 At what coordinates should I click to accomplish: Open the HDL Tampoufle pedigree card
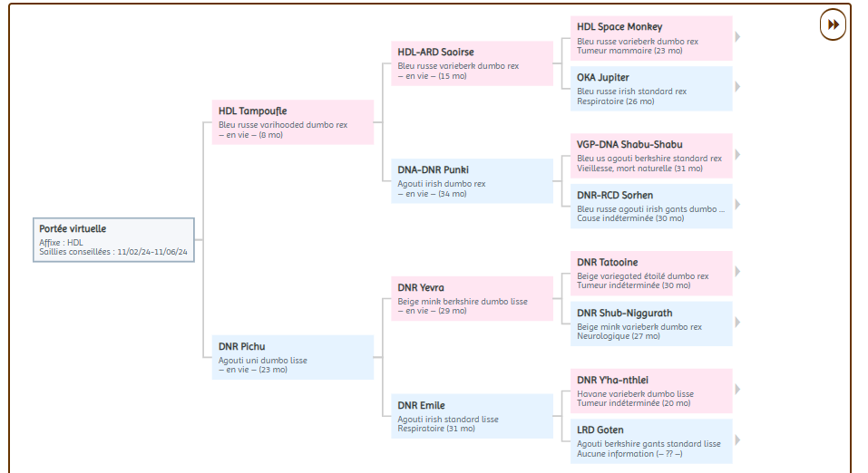point(292,122)
